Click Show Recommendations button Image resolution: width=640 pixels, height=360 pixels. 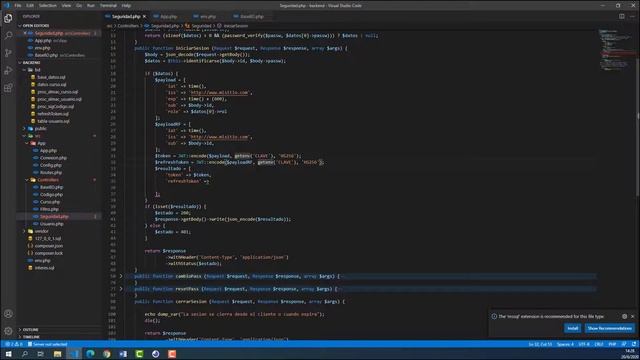[610, 329]
